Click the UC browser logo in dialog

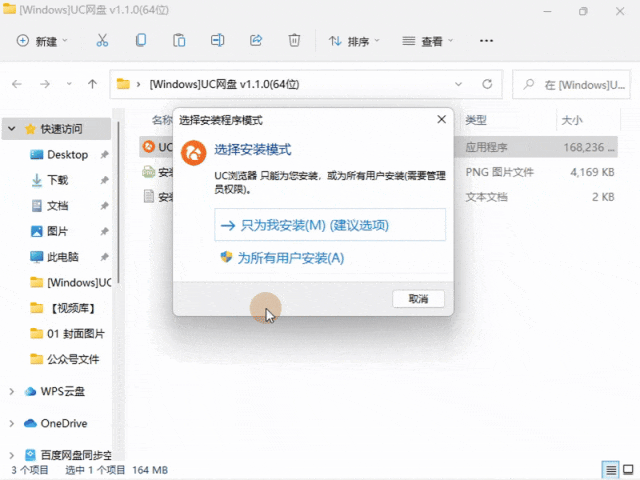point(193,153)
